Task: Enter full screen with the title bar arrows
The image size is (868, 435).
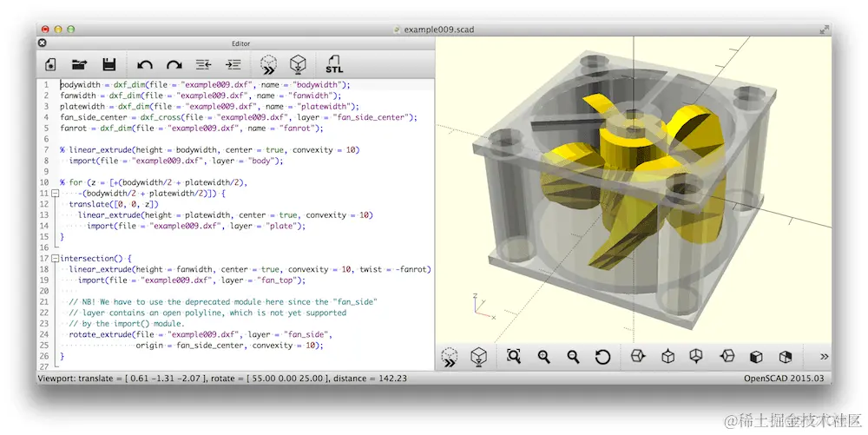Action: 825,29
